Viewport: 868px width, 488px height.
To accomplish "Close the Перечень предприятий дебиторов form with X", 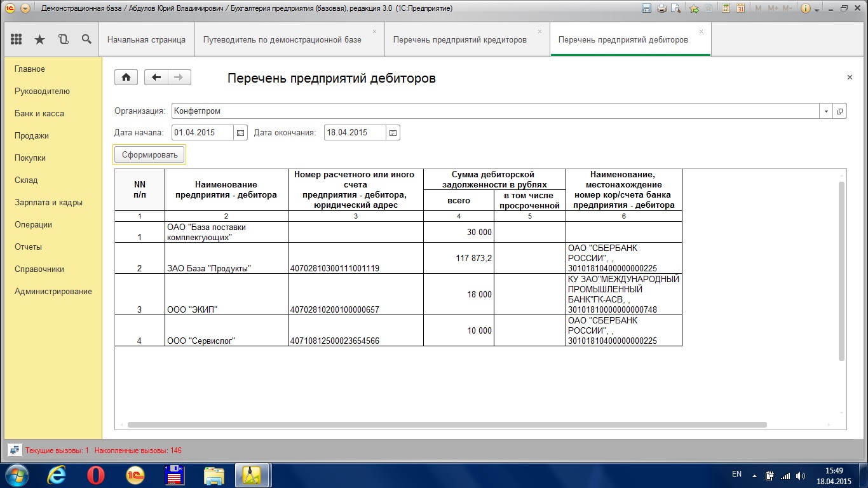I will (x=850, y=78).
